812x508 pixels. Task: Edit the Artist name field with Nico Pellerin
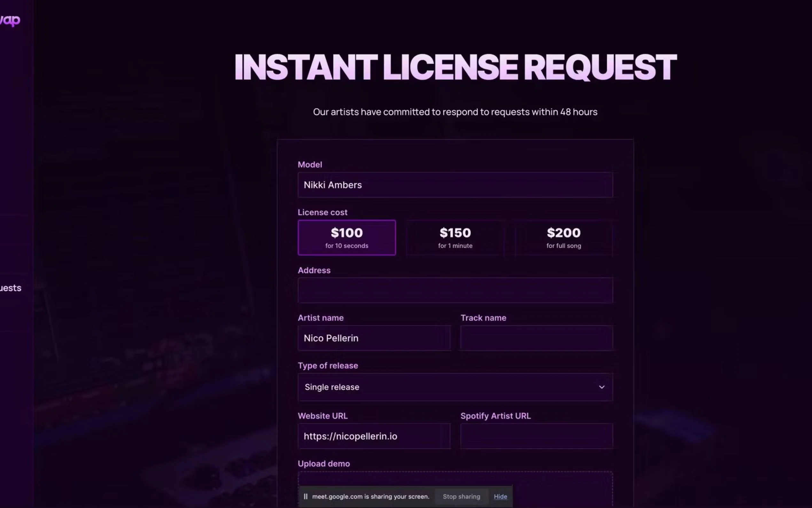click(x=374, y=338)
